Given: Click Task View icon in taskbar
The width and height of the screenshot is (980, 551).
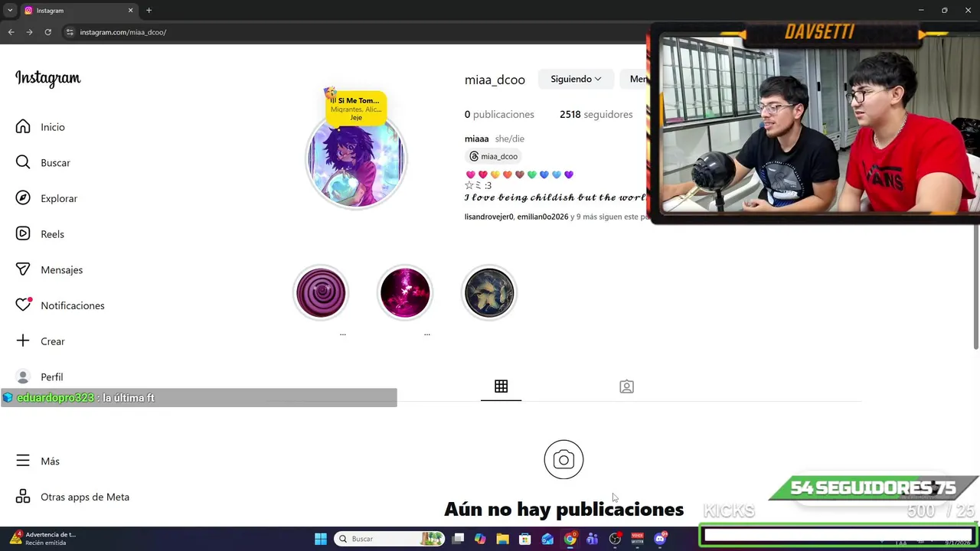Looking at the screenshot, I should tap(458, 539).
